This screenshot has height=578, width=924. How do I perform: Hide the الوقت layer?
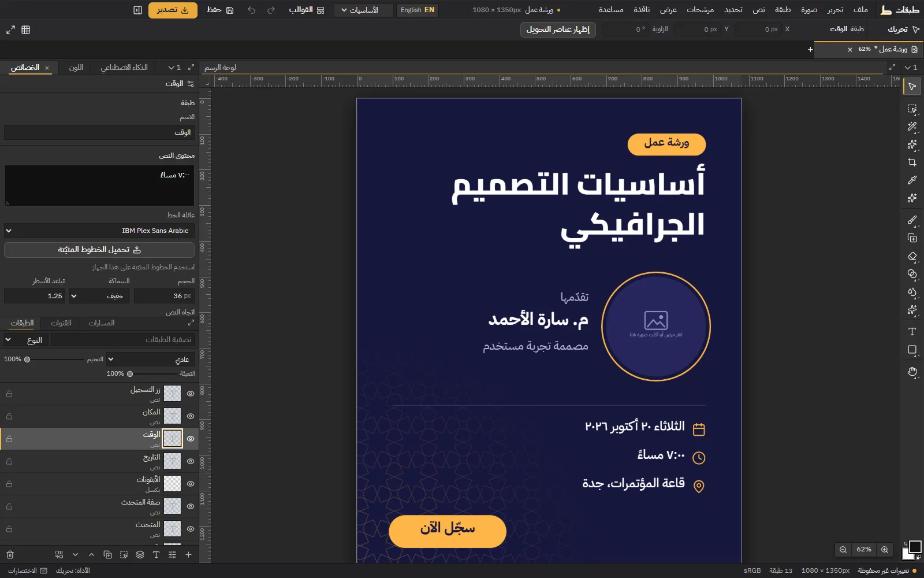[x=190, y=439]
